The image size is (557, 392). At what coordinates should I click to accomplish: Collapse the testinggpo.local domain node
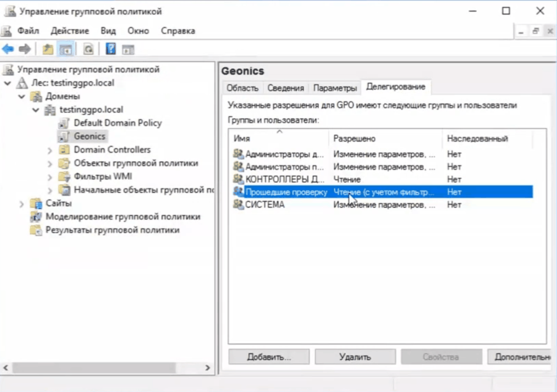36,110
